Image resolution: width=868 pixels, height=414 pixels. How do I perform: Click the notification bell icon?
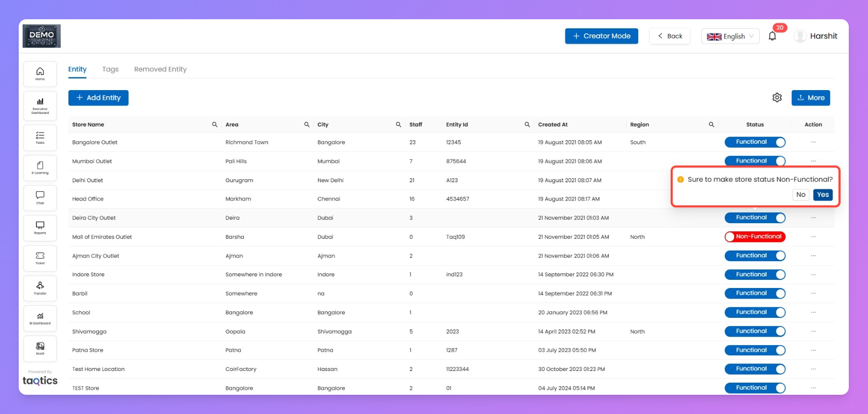tap(772, 36)
